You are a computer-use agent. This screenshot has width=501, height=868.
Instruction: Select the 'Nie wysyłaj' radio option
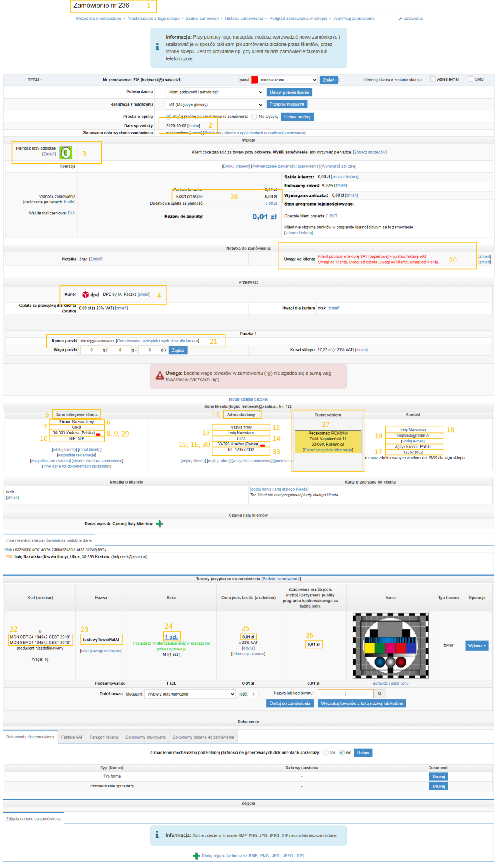pyautogui.click(x=254, y=117)
